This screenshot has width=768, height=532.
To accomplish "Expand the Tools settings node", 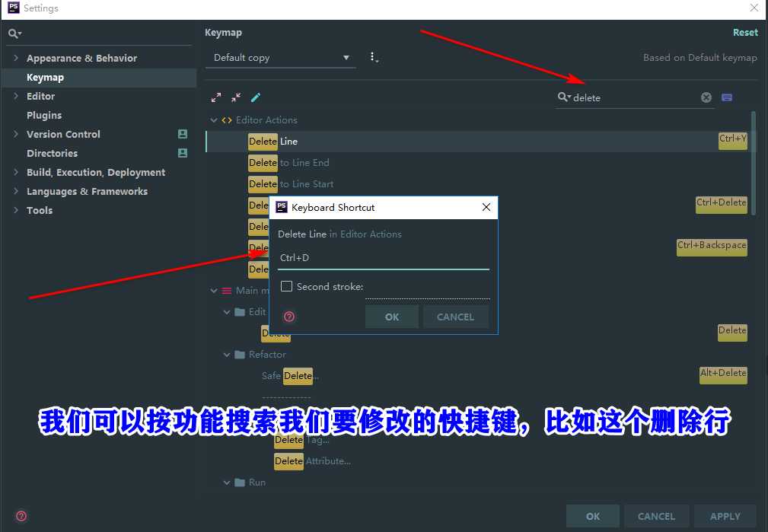I will click(x=16, y=210).
